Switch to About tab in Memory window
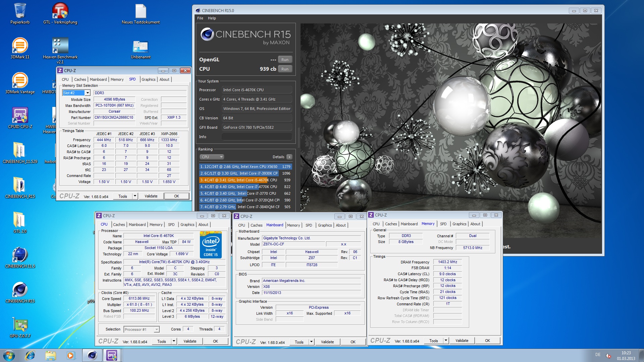644x362 pixels. (x=475, y=224)
